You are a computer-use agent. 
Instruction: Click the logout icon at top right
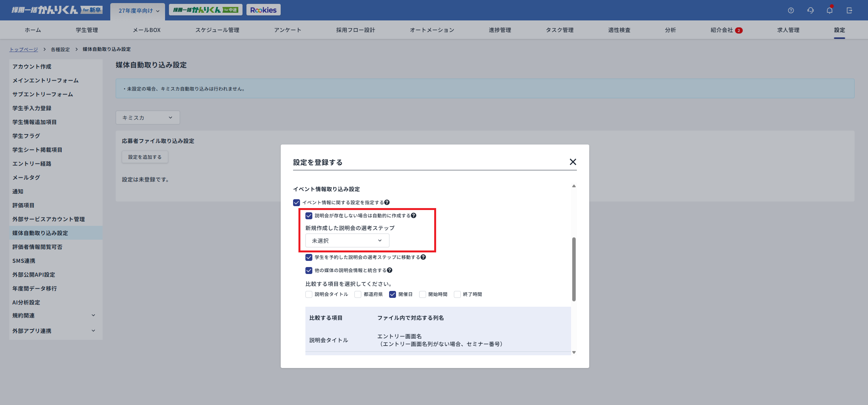[x=849, y=10]
